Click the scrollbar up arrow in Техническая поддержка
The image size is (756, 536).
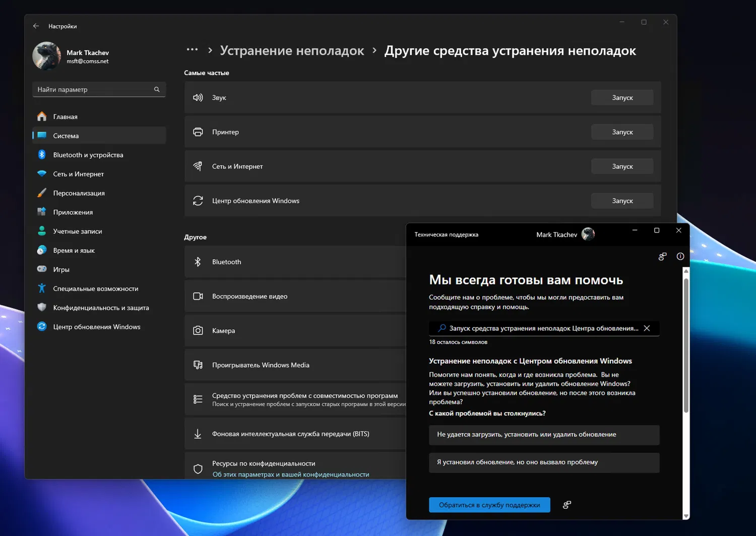point(686,271)
